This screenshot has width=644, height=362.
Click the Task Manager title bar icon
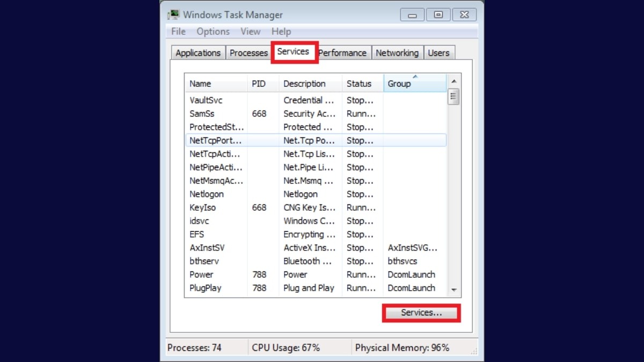pyautogui.click(x=173, y=14)
